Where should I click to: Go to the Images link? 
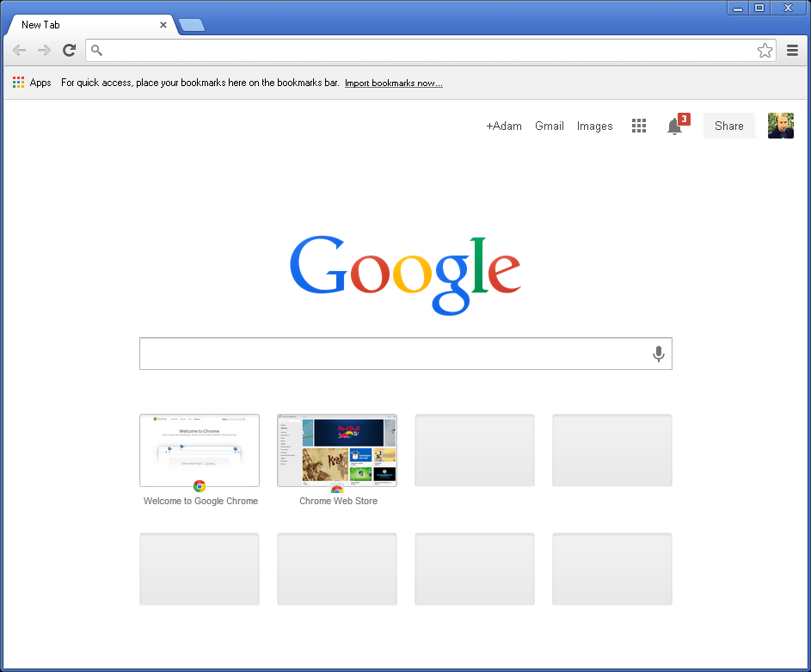click(595, 126)
